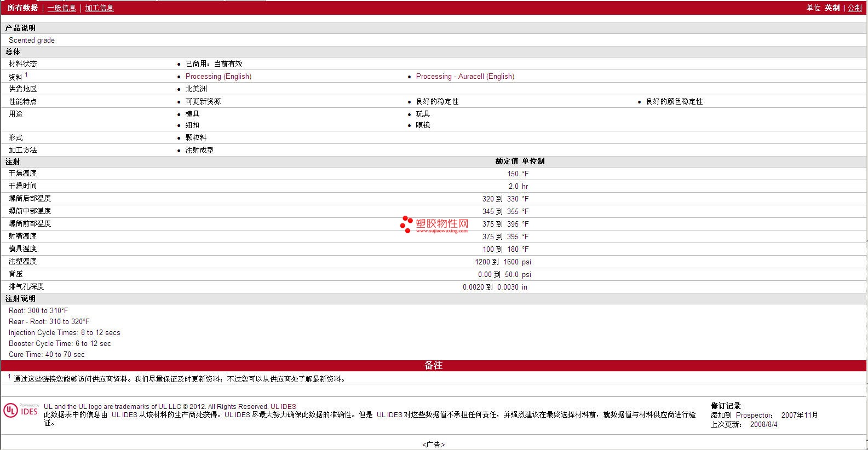Screen dimensions: 868x450
Task: Click UL IDES link in disclaimer first sentence
Action: pos(124,415)
